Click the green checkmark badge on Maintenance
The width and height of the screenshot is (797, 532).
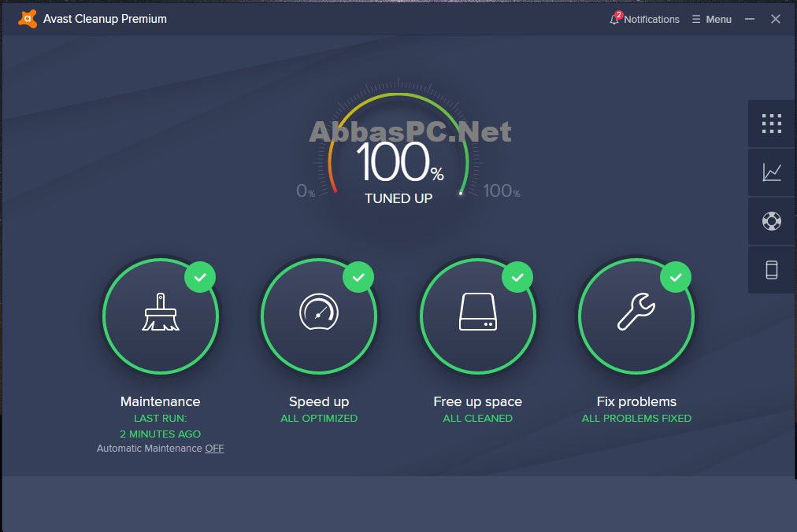200,277
